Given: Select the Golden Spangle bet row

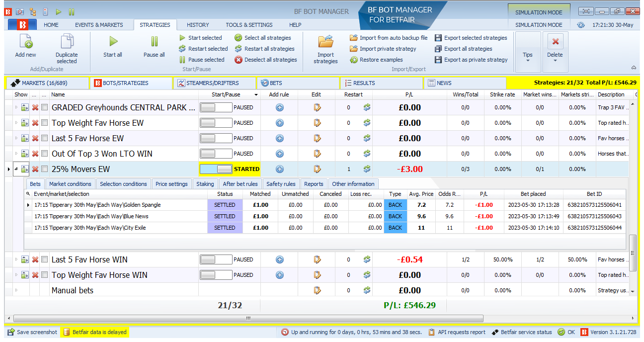Looking at the screenshot, I should 325,205.
